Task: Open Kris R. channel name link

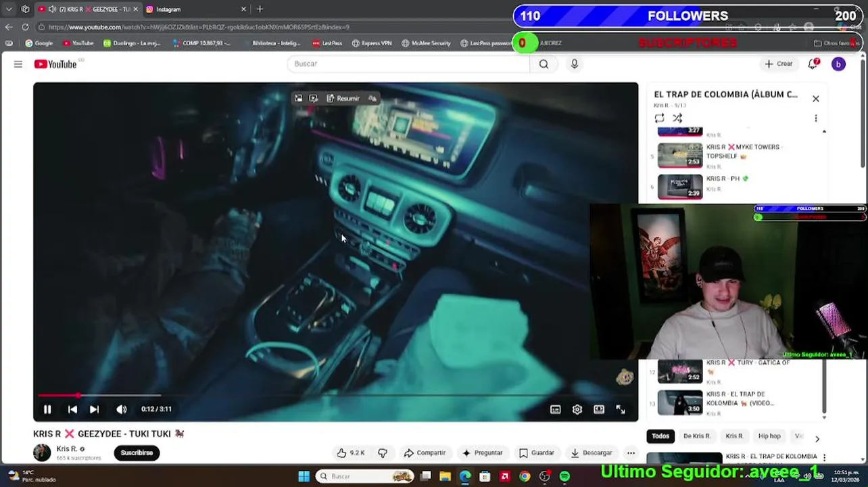Action: click(x=67, y=448)
